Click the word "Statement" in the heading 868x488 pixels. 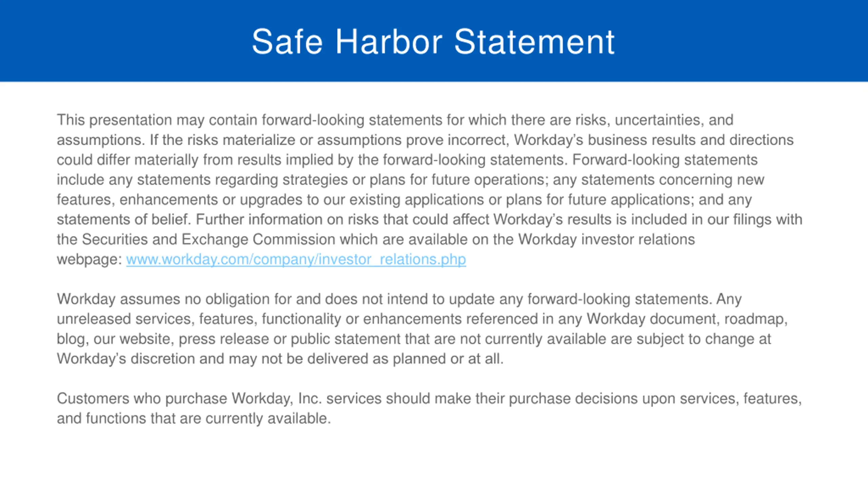pos(534,42)
